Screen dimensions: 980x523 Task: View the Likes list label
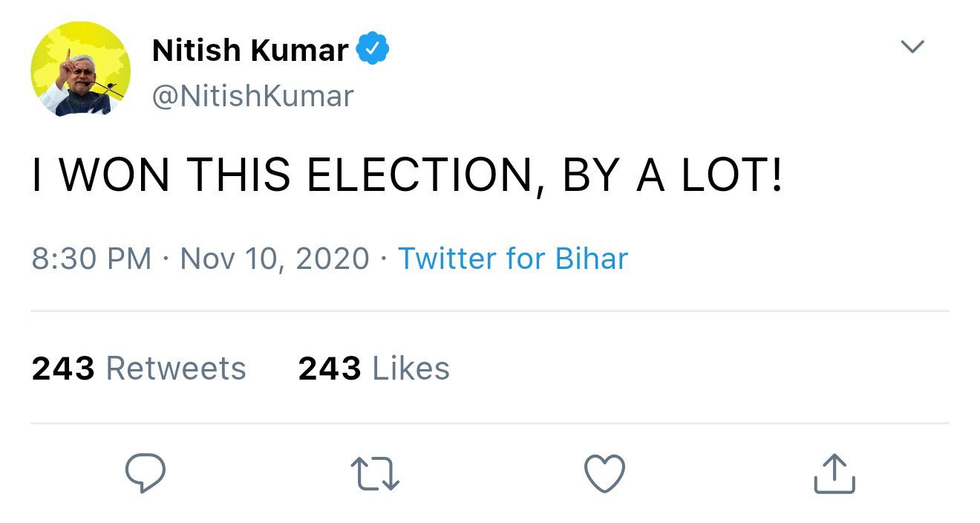click(x=411, y=368)
